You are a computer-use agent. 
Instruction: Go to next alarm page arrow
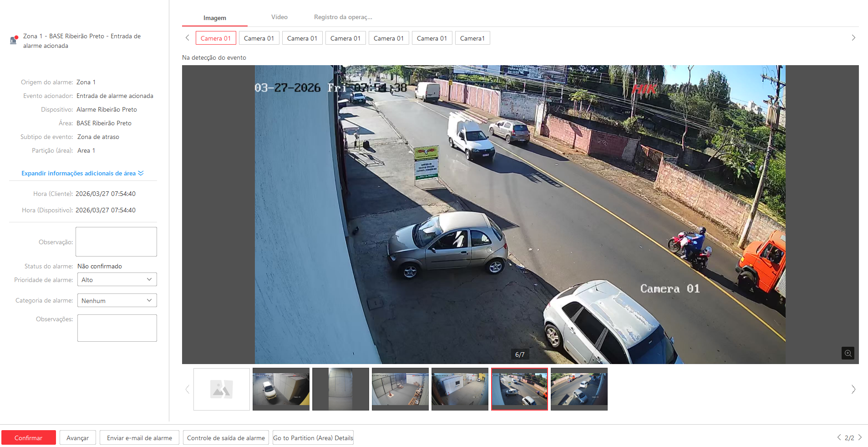[x=860, y=437]
